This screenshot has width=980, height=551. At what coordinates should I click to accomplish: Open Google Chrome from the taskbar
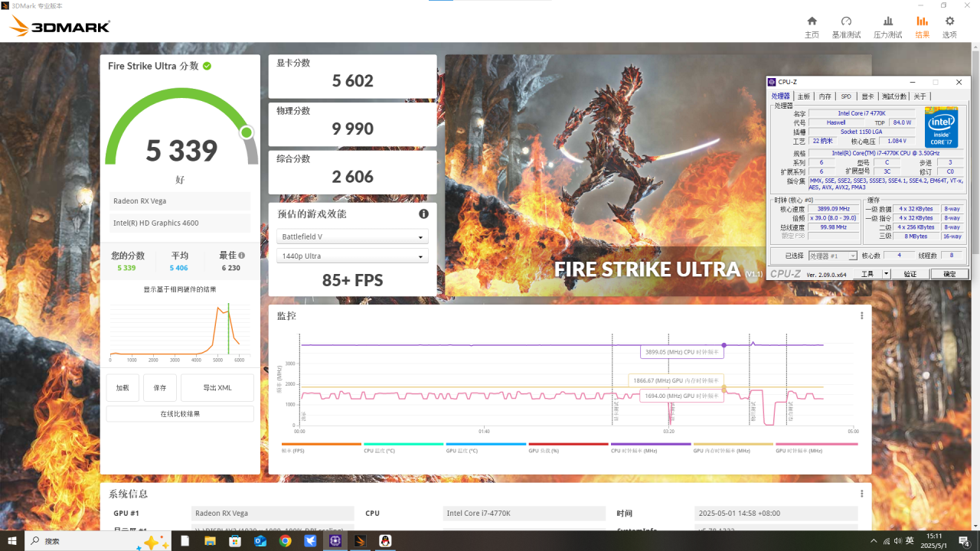pyautogui.click(x=286, y=541)
